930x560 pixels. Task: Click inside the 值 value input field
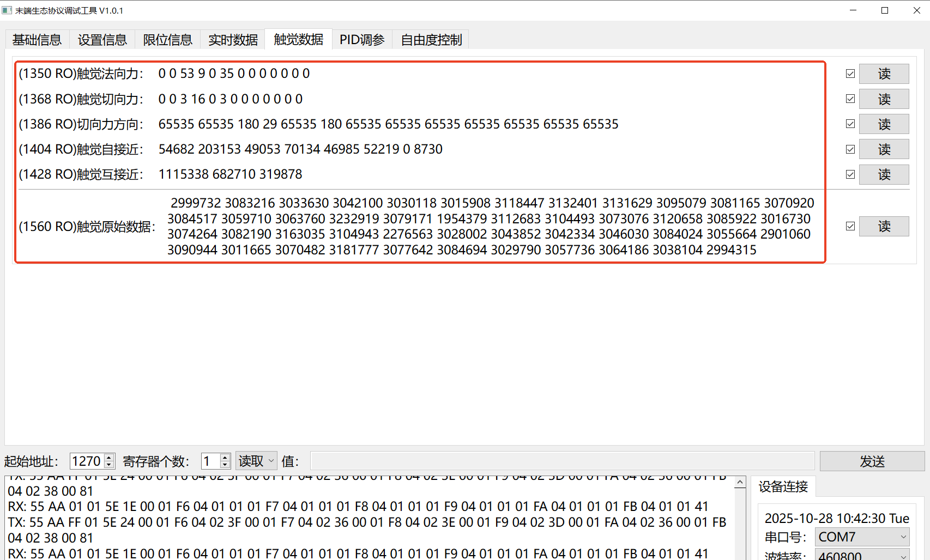(x=561, y=460)
